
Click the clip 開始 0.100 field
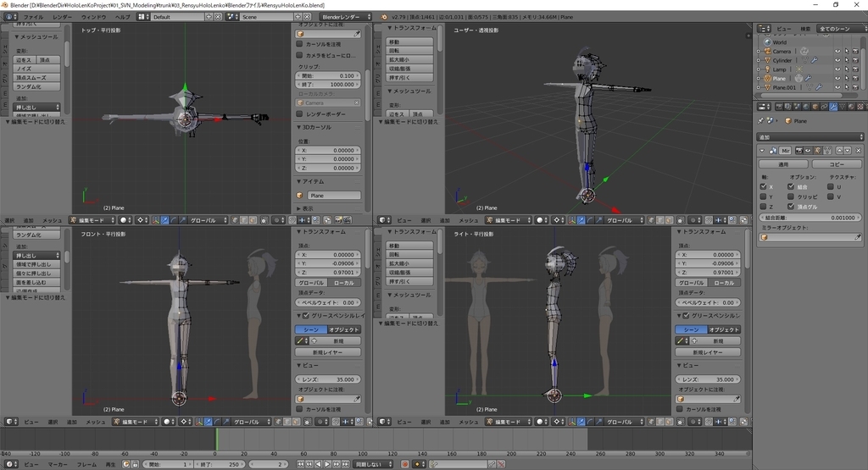tap(329, 75)
